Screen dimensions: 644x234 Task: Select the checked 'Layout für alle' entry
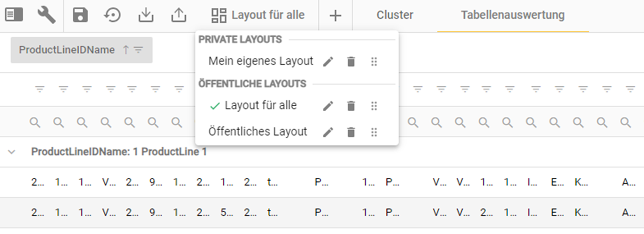pos(260,106)
